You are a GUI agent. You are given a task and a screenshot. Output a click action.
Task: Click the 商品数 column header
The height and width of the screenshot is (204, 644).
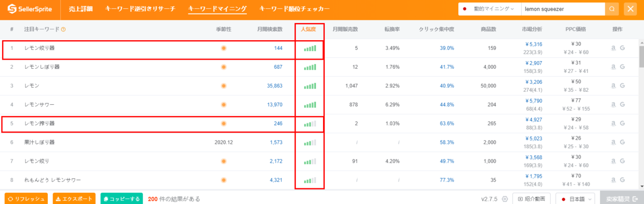pos(488,30)
